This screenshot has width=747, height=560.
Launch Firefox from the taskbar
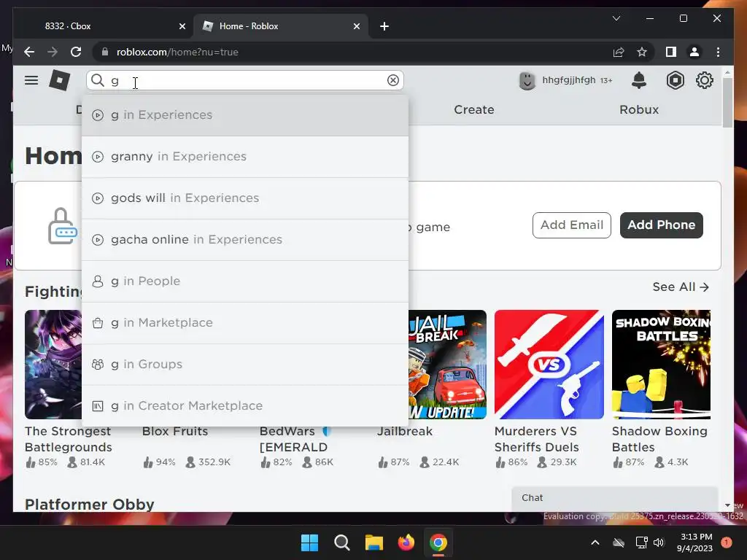(406, 542)
